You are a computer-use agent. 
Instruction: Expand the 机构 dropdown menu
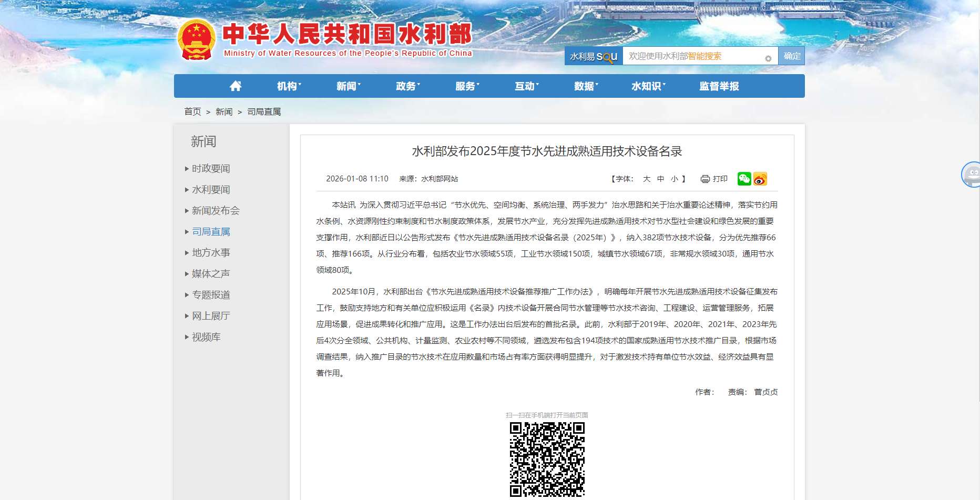289,86
